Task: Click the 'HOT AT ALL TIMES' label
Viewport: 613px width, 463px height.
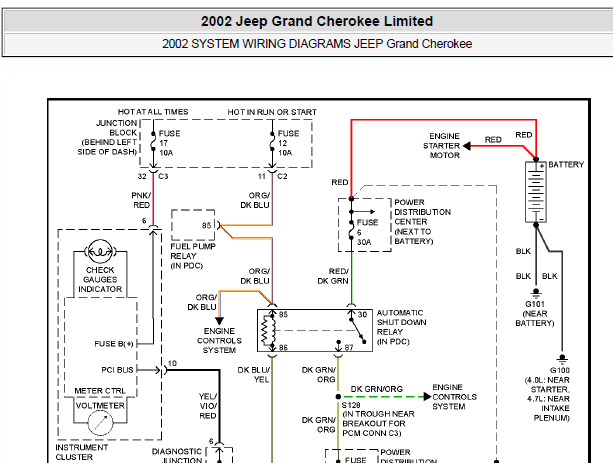Action: 153,112
